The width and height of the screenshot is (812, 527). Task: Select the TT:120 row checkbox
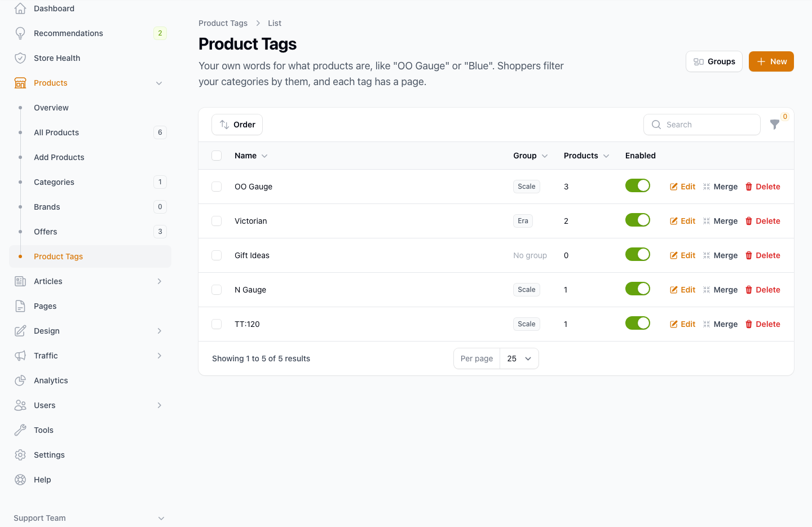tap(217, 324)
